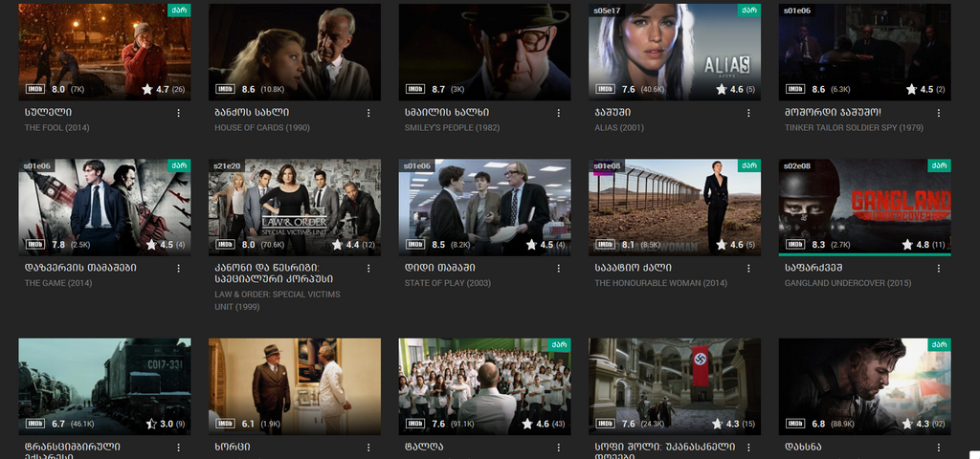Click the title დაზვერვის თამაშები

click(80, 268)
